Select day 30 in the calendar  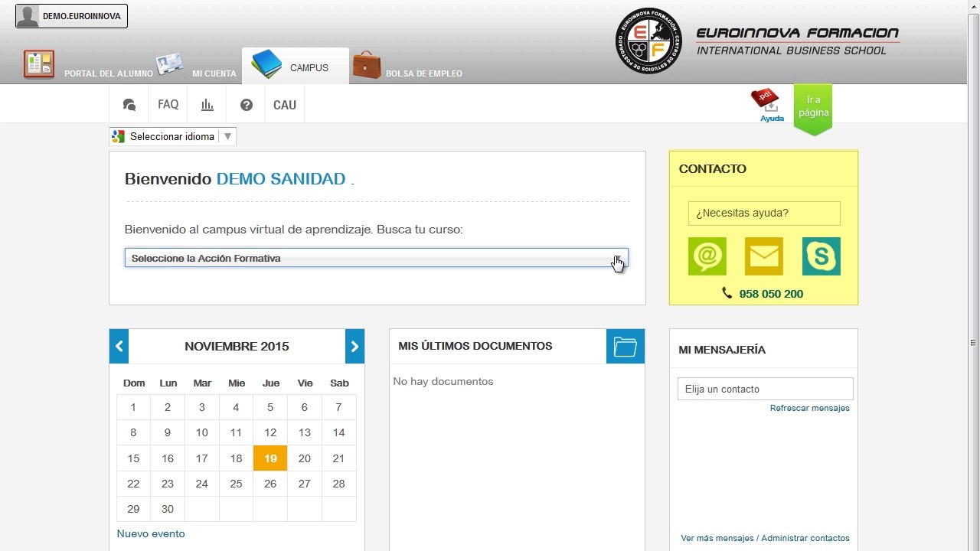tap(168, 509)
